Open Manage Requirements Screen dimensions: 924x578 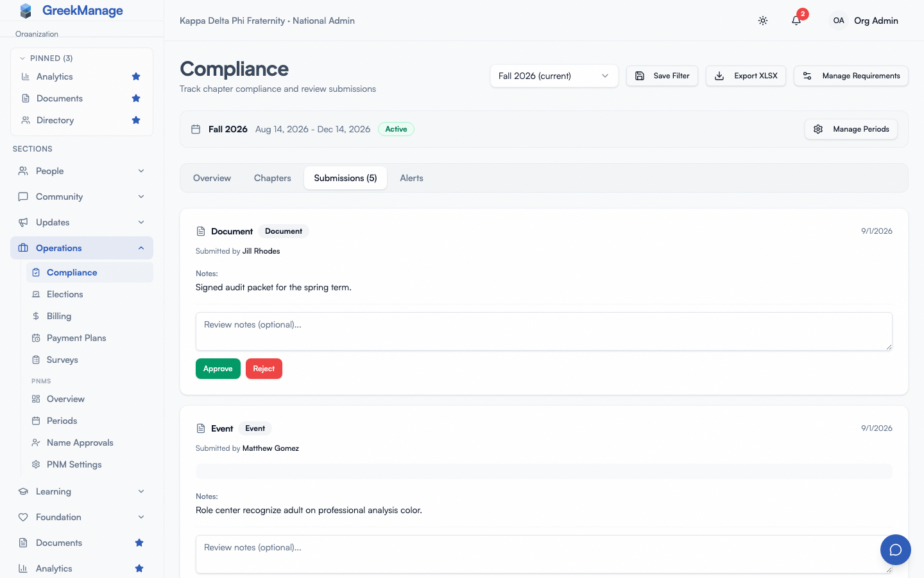coord(851,76)
